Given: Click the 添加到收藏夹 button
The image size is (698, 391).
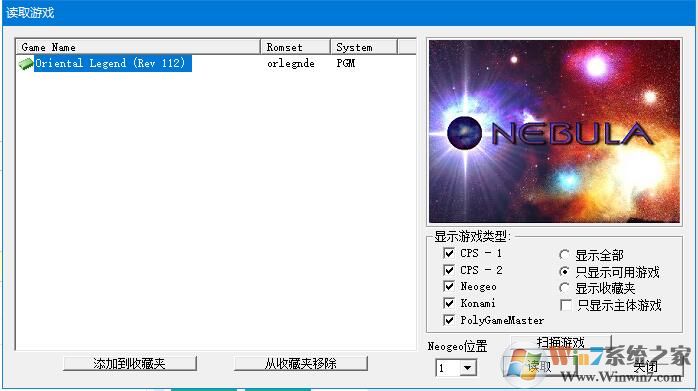Looking at the screenshot, I should 130,363.
